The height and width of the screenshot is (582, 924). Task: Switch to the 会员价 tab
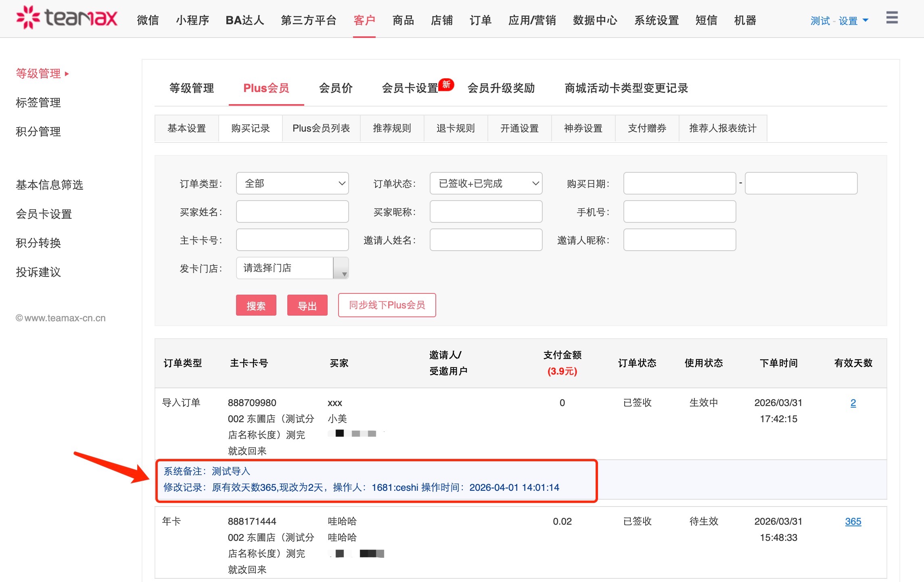click(x=335, y=88)
